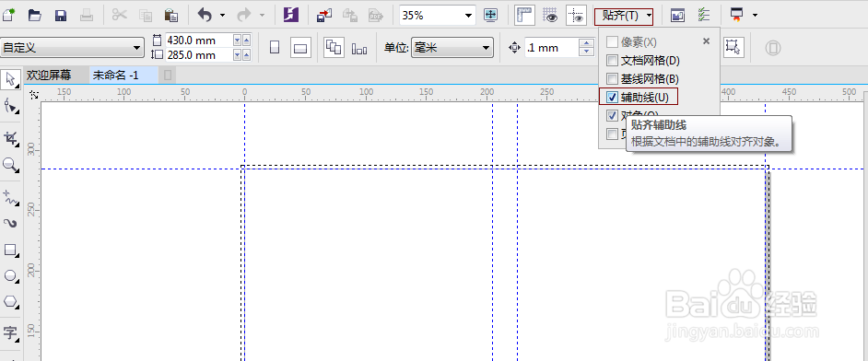This screenshot has height=361, width=868.
Task: Undo the last action
Action: pos(205,15)
